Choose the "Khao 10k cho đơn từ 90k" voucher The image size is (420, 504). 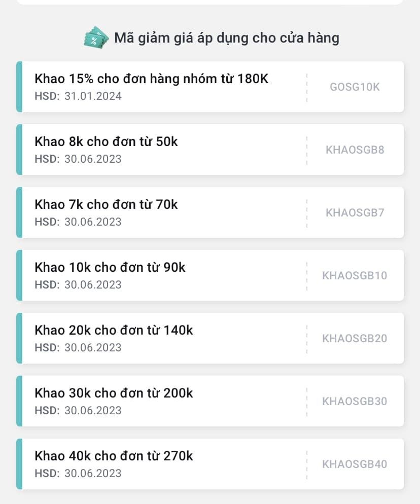(110, 268)
